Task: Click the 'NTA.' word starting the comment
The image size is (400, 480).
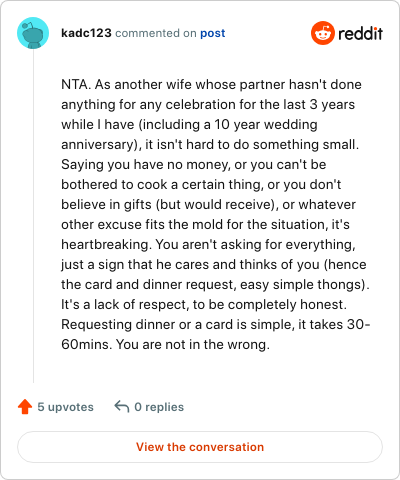Action: [76, 85]
